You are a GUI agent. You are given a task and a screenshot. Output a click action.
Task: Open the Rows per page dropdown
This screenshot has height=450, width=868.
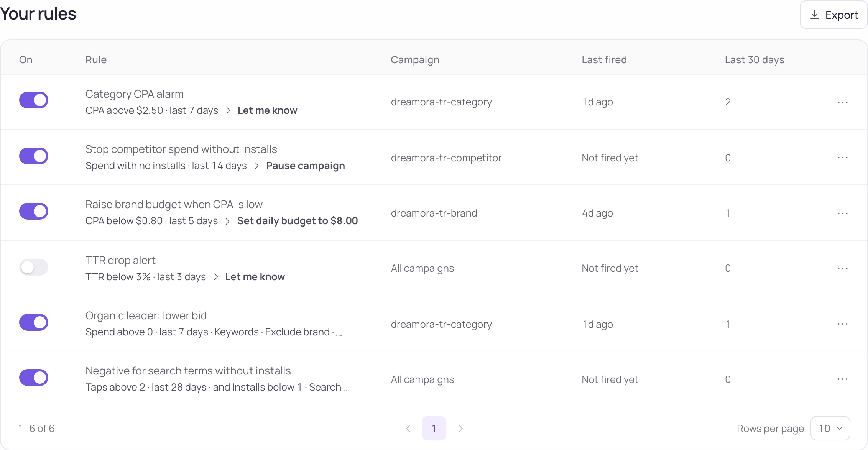(x=830, y=428)
